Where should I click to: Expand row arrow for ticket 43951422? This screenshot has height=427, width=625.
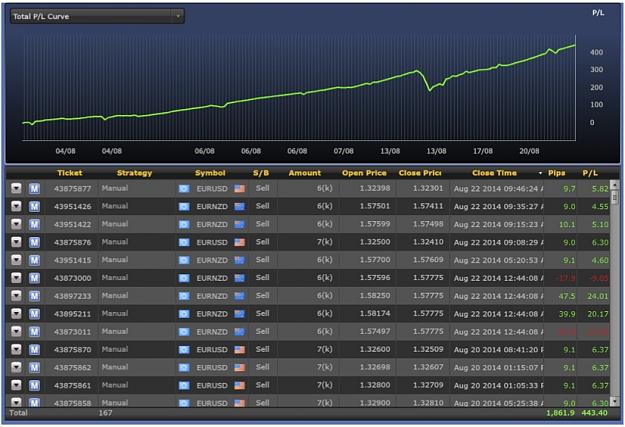coord(16,224)
